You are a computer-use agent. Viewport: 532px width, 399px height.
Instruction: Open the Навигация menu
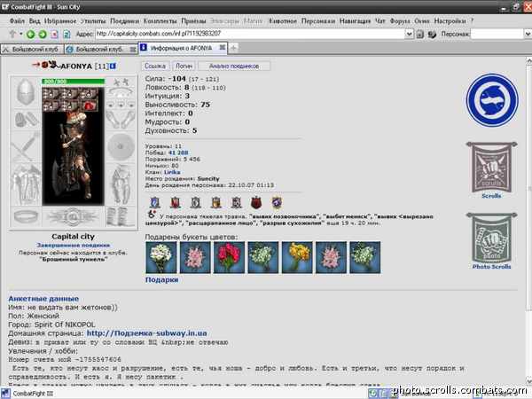pyautogui.click(x=355, y=21)
